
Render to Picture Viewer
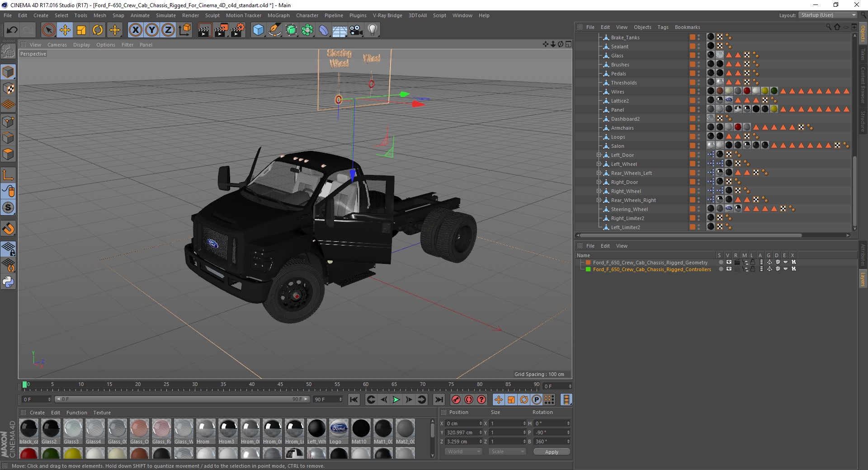[x=221, y=30]
